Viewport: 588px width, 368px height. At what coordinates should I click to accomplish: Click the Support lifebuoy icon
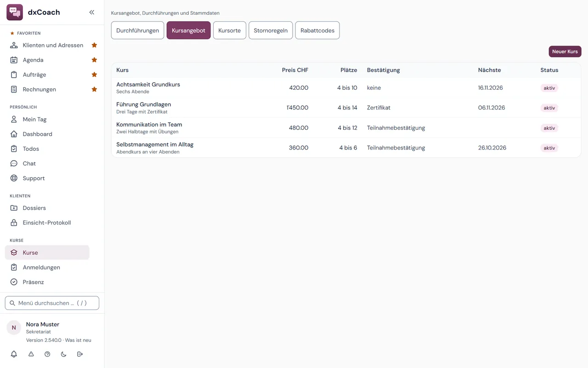pos(14,178)
